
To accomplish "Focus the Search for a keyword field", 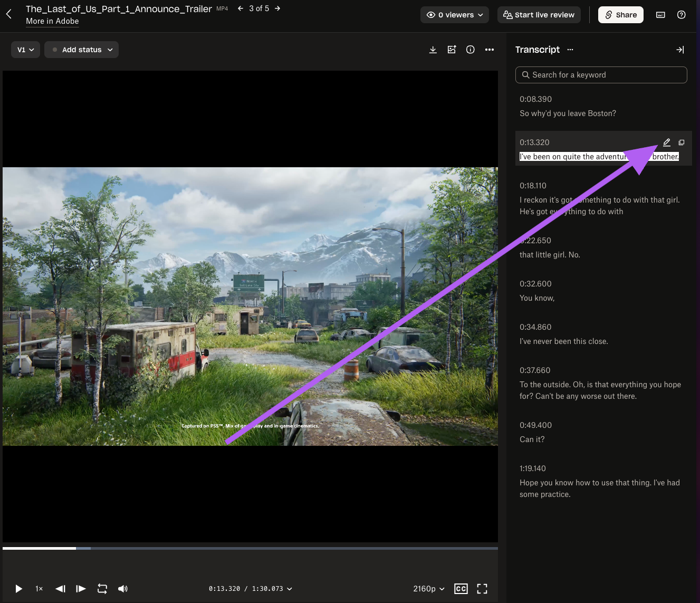I will point(601,75).
